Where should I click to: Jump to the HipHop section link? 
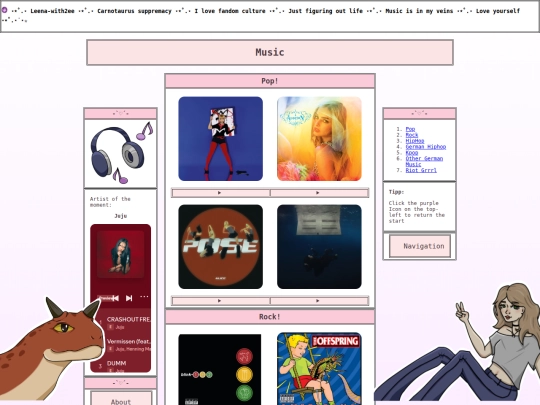(415, 141)
